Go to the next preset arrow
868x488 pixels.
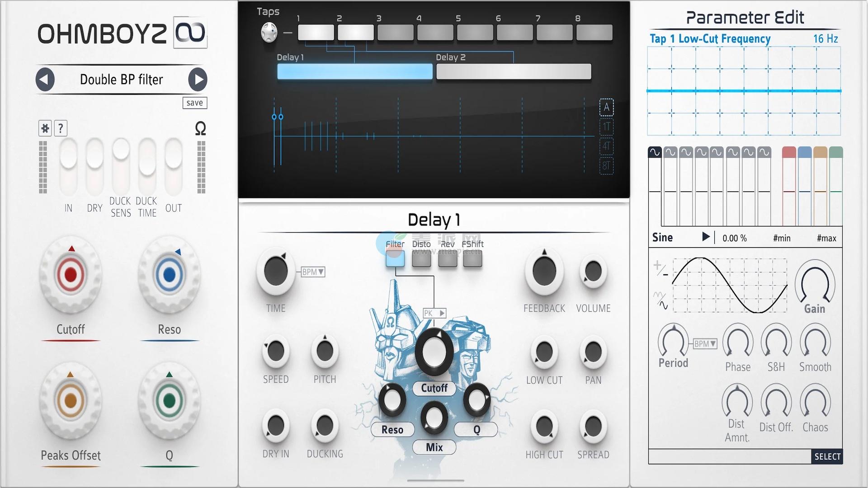click(x=198, y=80)
